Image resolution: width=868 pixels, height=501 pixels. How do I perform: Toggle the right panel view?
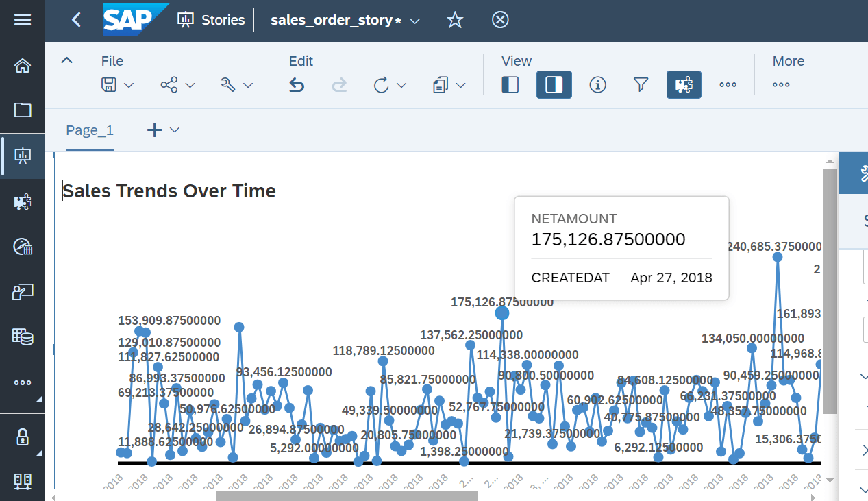point(554,84)
